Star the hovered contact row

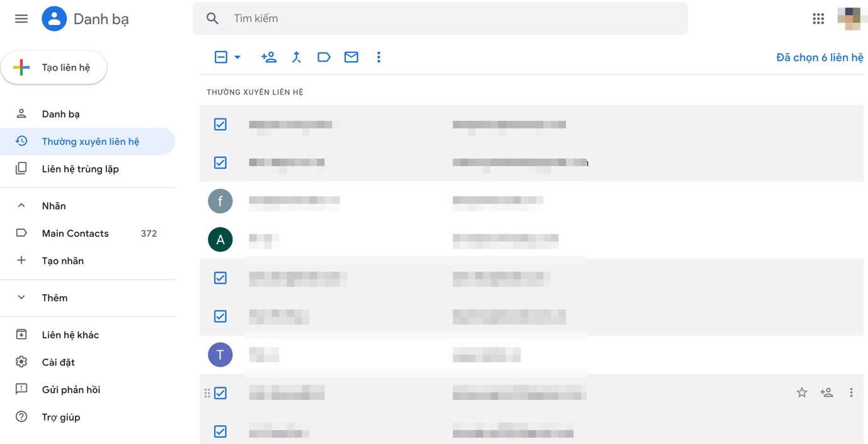(802, 393)
